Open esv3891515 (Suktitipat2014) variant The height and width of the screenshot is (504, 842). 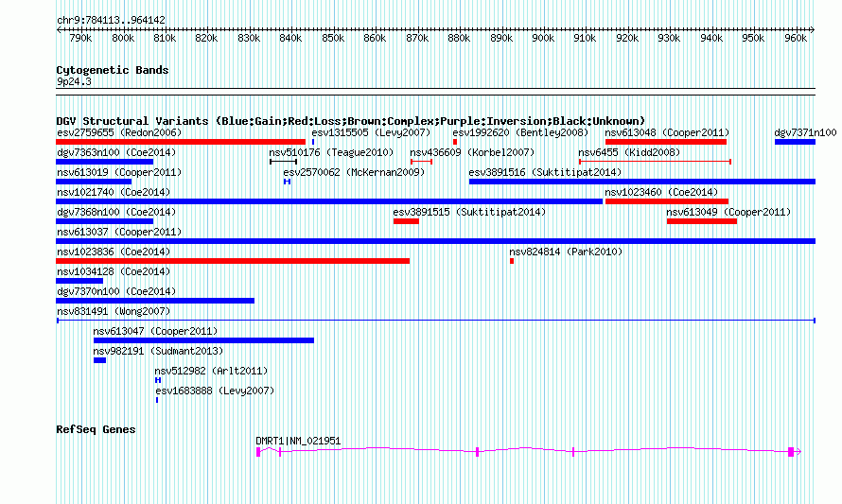click(x=469, y=212)
